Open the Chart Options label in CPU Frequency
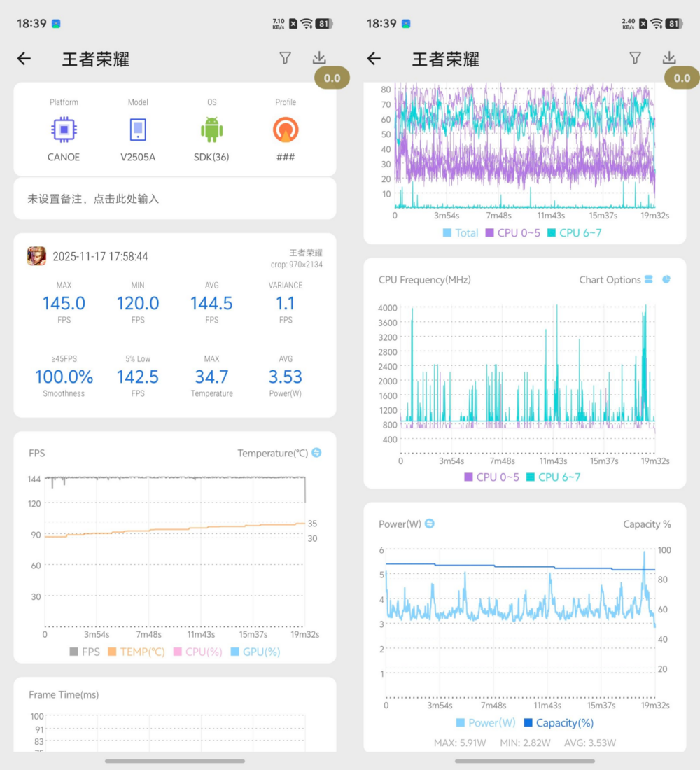 pos(610,280)
